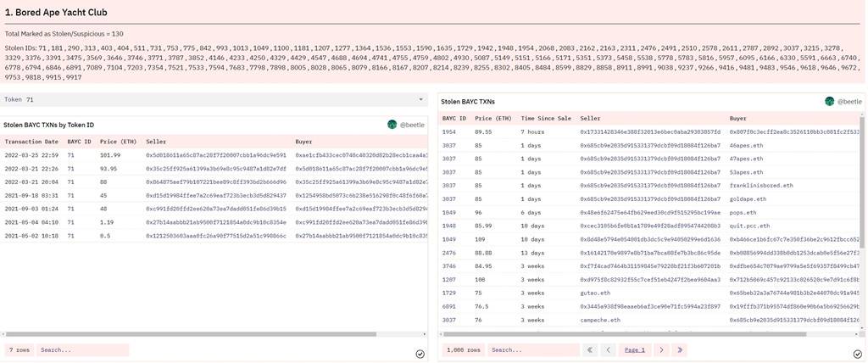Viewport: 868px width, 363px height.
Task: Click buyer 46apes.eth
Action: 746,145
